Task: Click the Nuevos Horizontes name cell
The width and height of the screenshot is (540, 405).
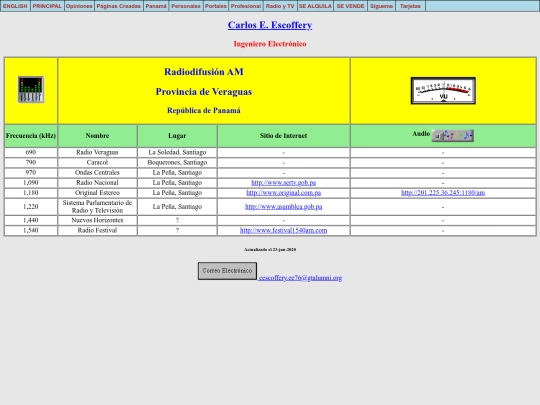Action: coord(97,220)
